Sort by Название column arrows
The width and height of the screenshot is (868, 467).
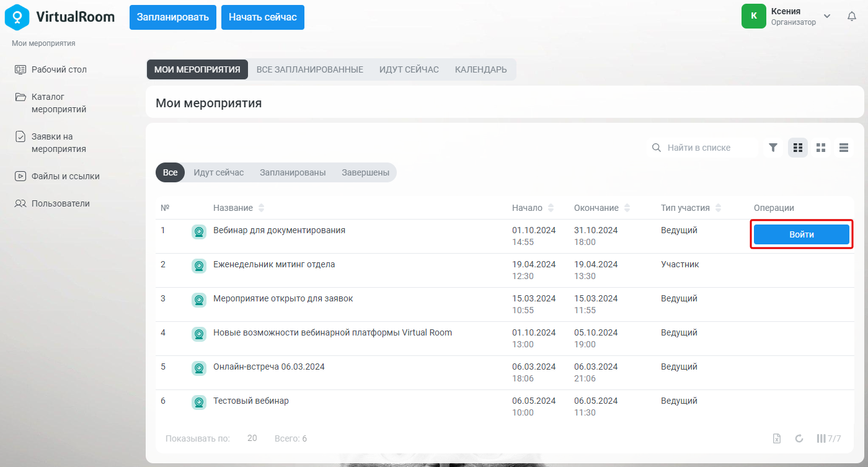click(261, 208)
